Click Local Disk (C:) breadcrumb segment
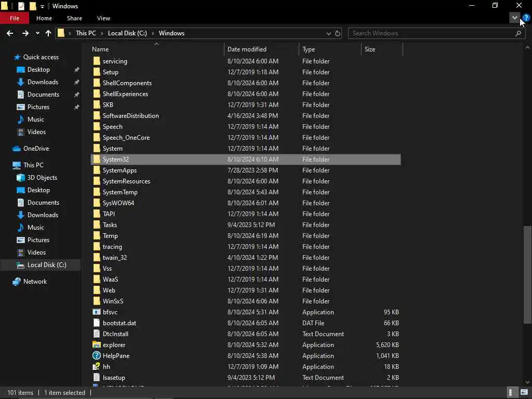 tap(127, 33)
